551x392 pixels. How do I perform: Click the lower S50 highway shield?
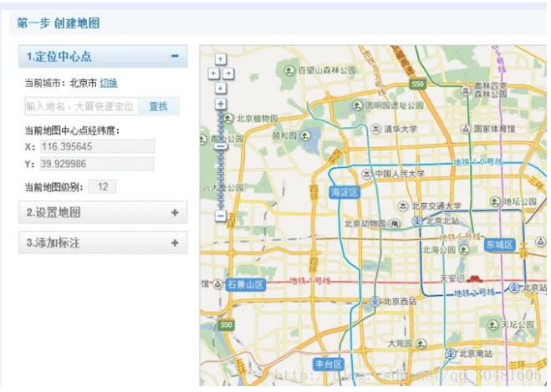pos(226,324)
